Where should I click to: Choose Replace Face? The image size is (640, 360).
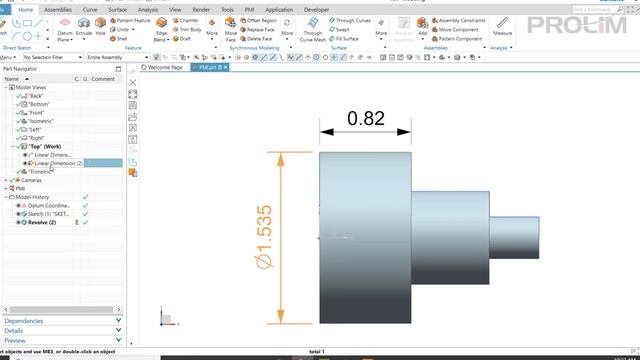[x=257, y=29]
